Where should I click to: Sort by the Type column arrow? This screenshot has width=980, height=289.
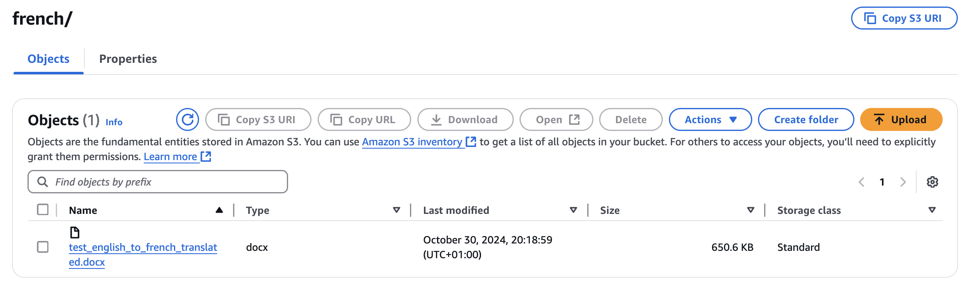[x=396, y=210]
